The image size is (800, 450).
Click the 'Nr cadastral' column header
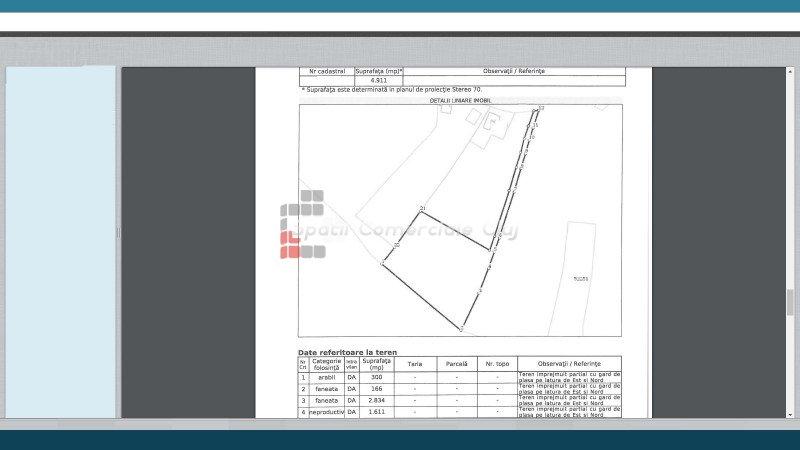(327, 72)
